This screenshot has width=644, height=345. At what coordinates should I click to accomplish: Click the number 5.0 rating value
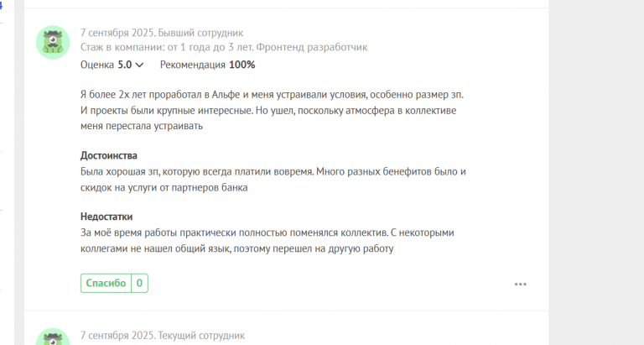[125, 65]
